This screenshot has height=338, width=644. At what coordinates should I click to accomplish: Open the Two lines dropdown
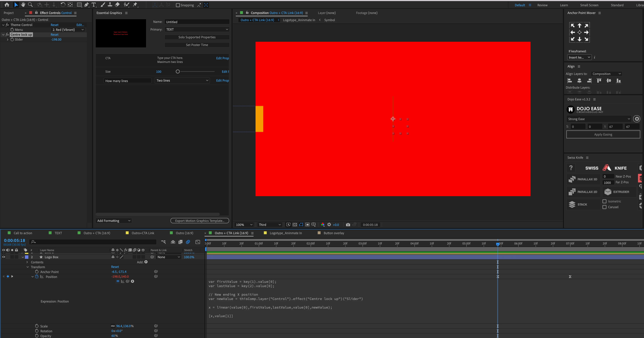coord(182,80)
